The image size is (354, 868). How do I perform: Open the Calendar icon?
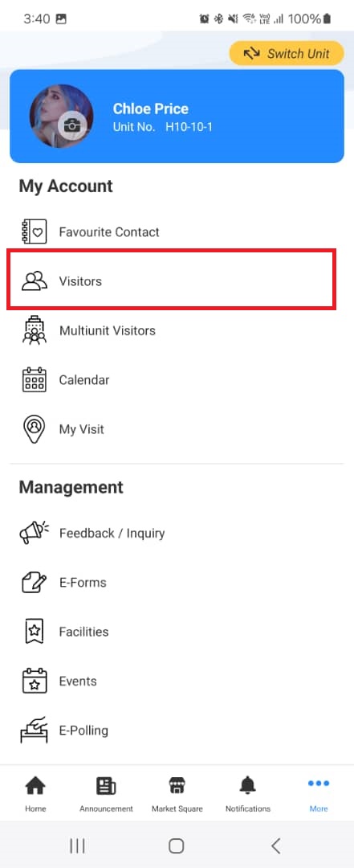pos(35,379)
